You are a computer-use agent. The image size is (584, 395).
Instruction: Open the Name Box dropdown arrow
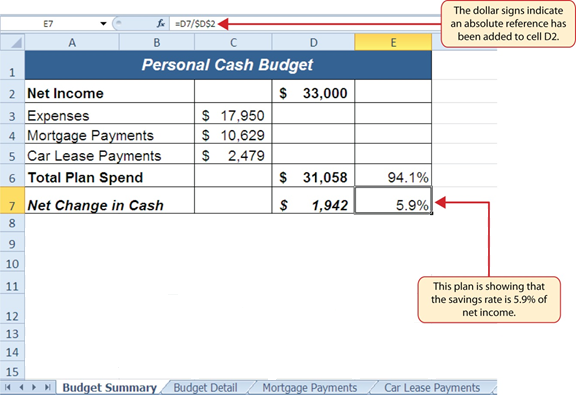pos(103,24)
